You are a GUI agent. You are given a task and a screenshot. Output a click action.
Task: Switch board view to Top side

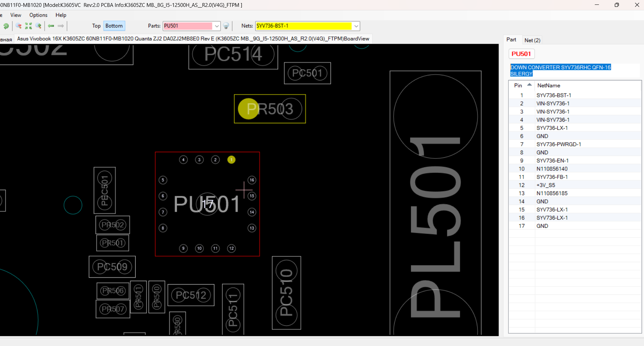pos(96,26)
